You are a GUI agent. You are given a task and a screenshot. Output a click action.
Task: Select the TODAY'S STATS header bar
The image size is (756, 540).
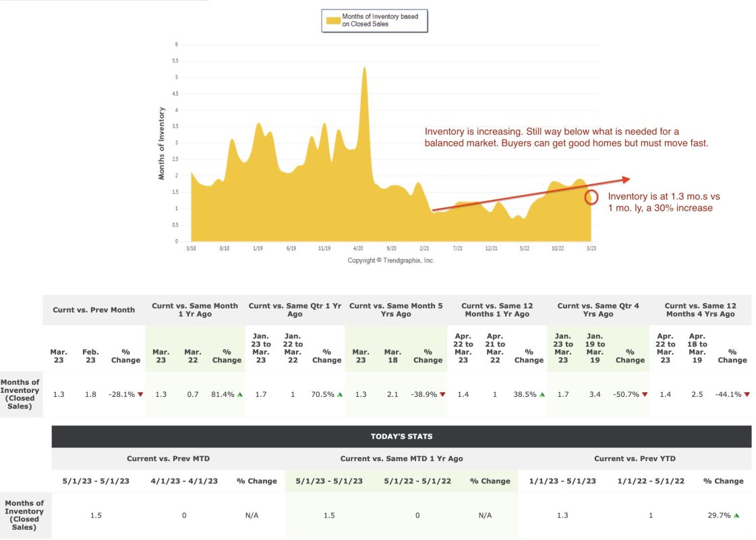(401, 436)
